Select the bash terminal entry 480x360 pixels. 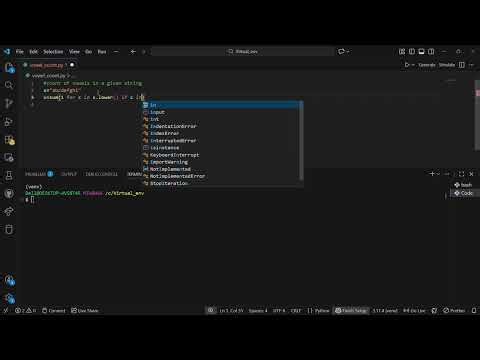464,185
